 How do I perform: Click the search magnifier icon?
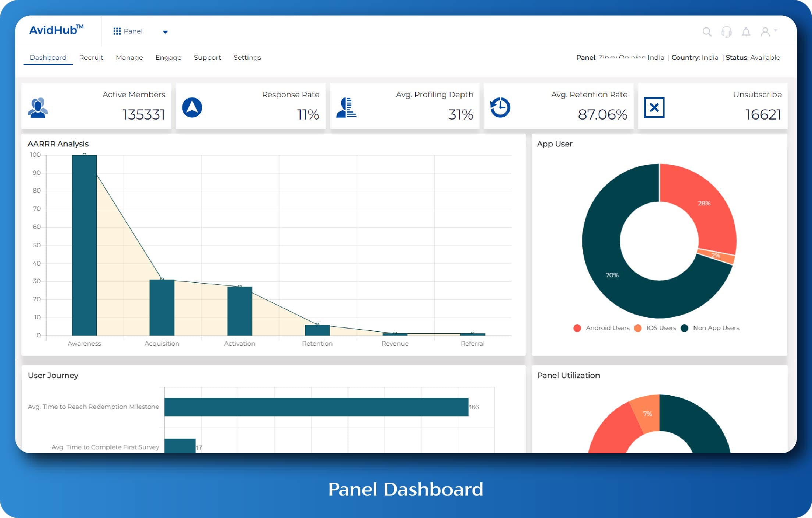click(707, 32)
